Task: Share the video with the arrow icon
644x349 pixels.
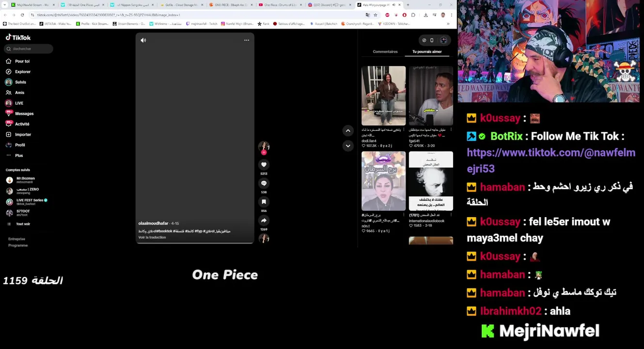Action: pyautogui.click(x=264, y=221)
